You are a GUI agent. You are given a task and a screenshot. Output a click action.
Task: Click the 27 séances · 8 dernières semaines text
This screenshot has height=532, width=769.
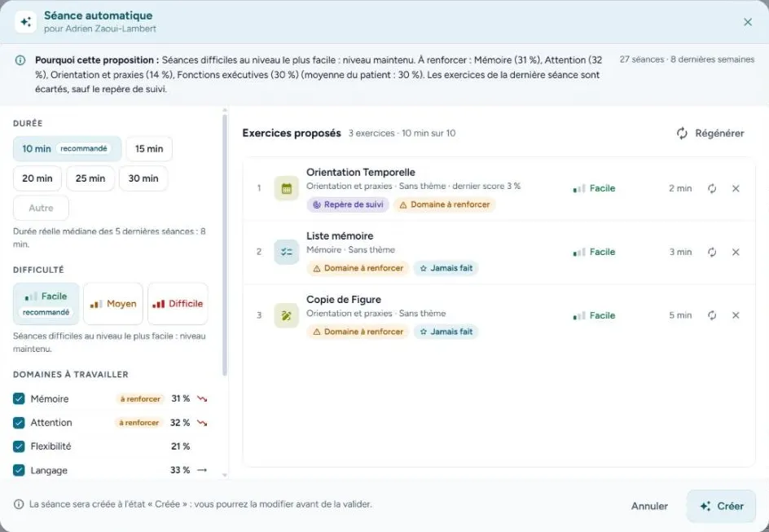[687, 59]
